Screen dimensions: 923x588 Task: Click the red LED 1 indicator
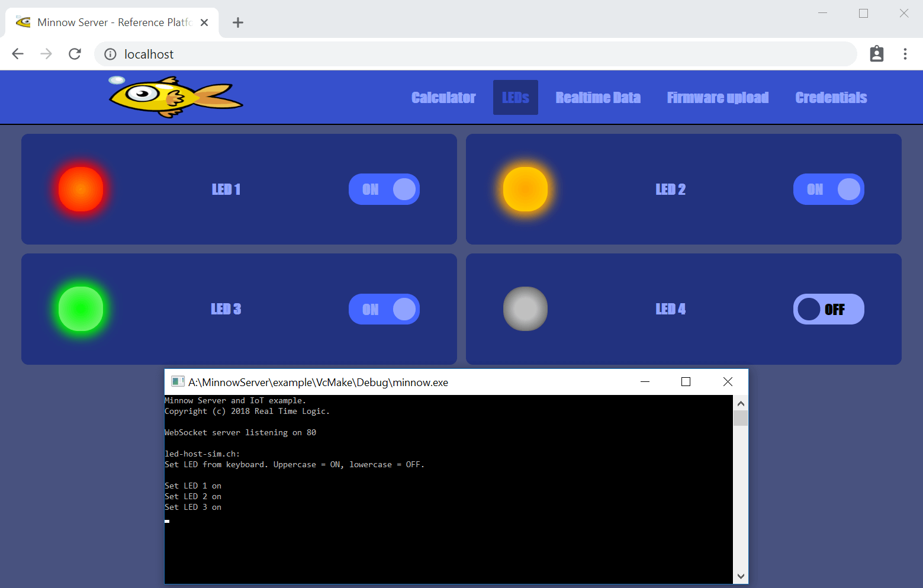81,189
